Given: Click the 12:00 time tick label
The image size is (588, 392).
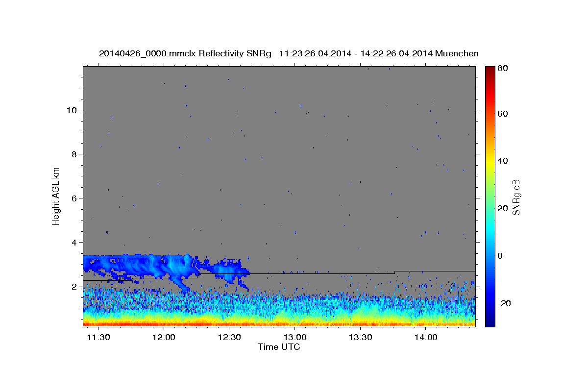Looking at the screenshot, I should pos(164,338).
